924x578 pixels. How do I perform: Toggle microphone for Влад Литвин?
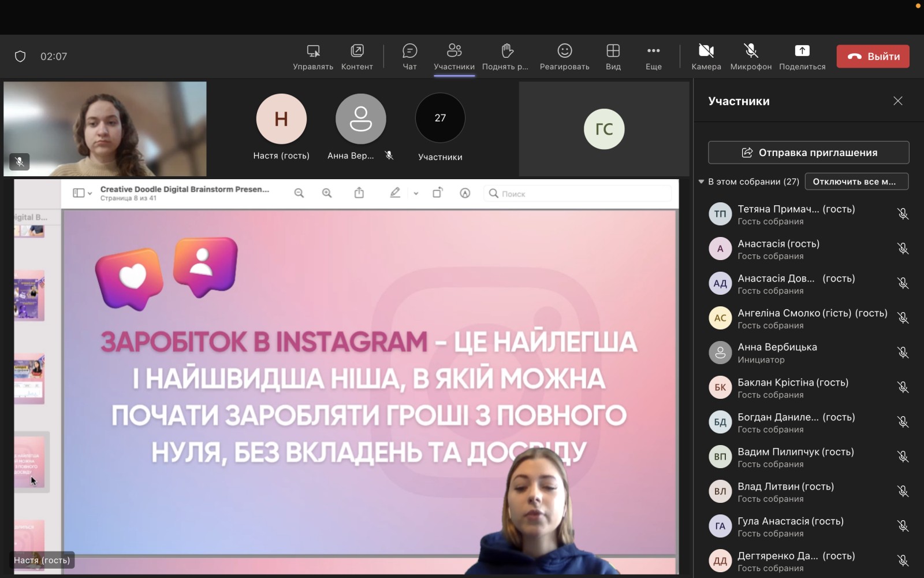[903, 491]
